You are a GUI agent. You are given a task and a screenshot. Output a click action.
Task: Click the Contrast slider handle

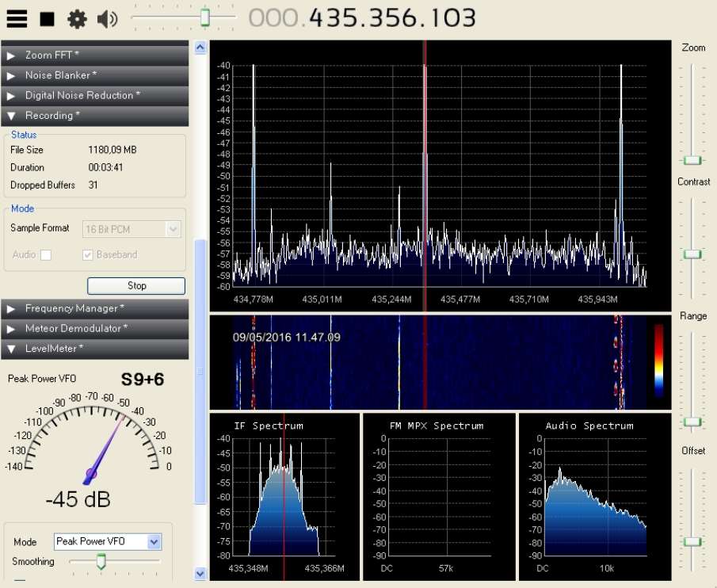click(693, 254)
